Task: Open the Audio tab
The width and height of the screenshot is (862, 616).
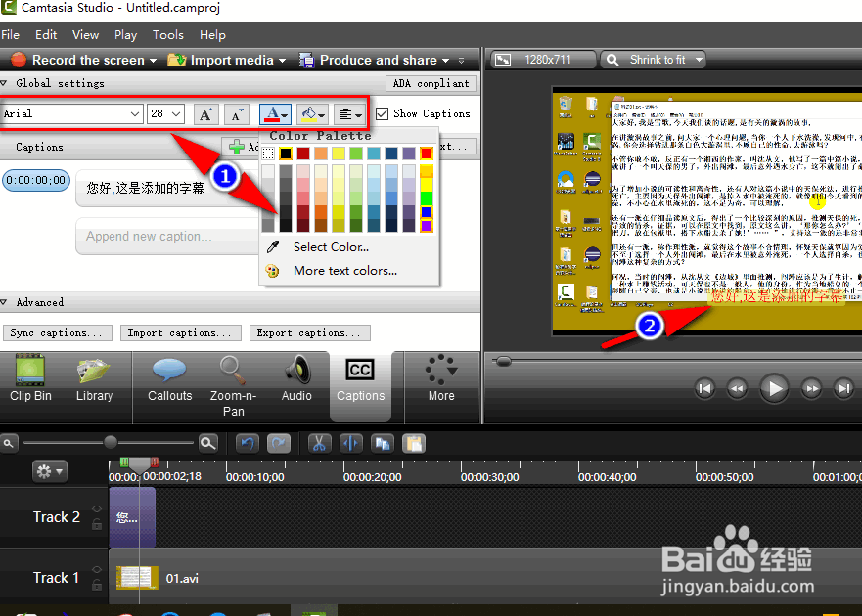Action: tap(296, 378)
